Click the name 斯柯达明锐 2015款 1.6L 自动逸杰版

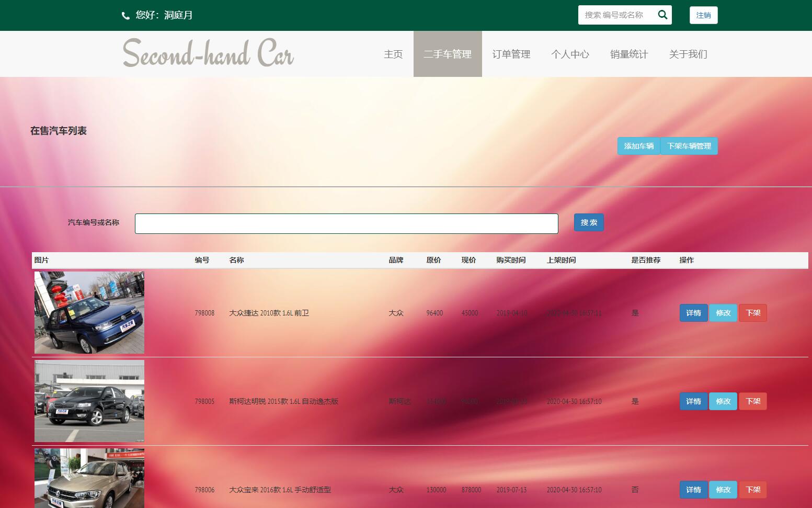284,401
